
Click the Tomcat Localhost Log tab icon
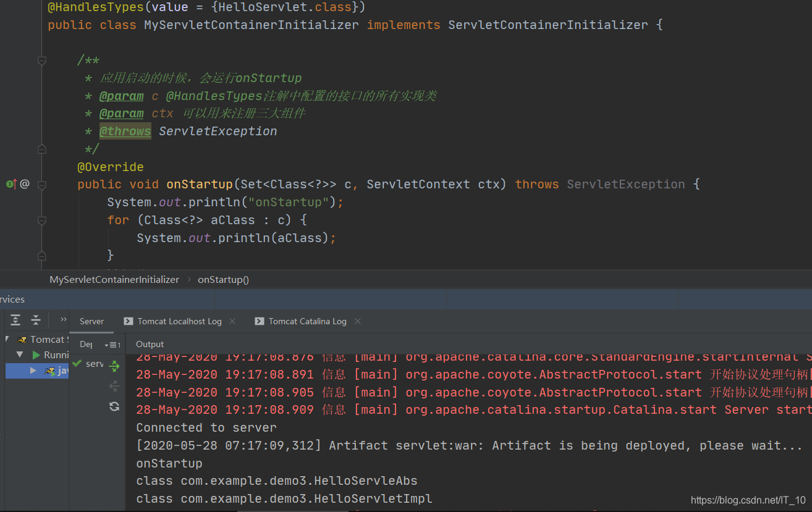coord(129,321)
